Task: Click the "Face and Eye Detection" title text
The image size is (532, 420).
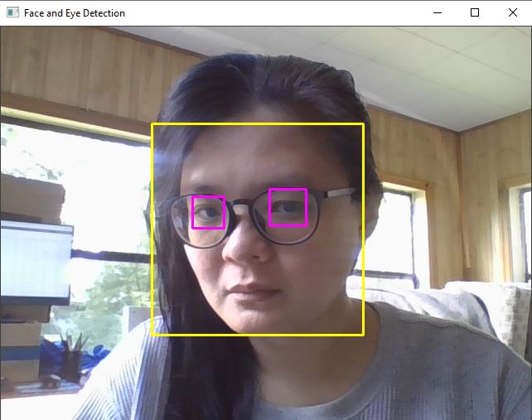Action: point(75,13)
